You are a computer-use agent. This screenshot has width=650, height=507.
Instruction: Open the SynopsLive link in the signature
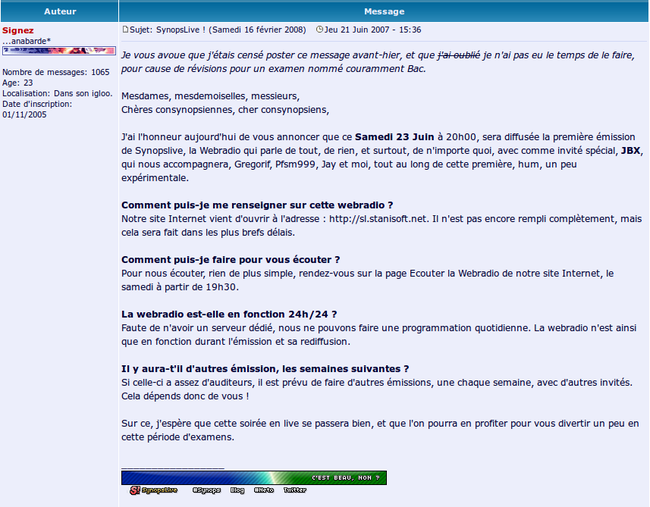(160, 491)
